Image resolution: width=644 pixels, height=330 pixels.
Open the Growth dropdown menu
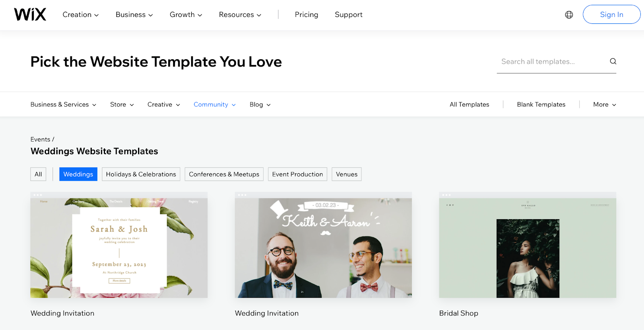[x=186, y=15]
